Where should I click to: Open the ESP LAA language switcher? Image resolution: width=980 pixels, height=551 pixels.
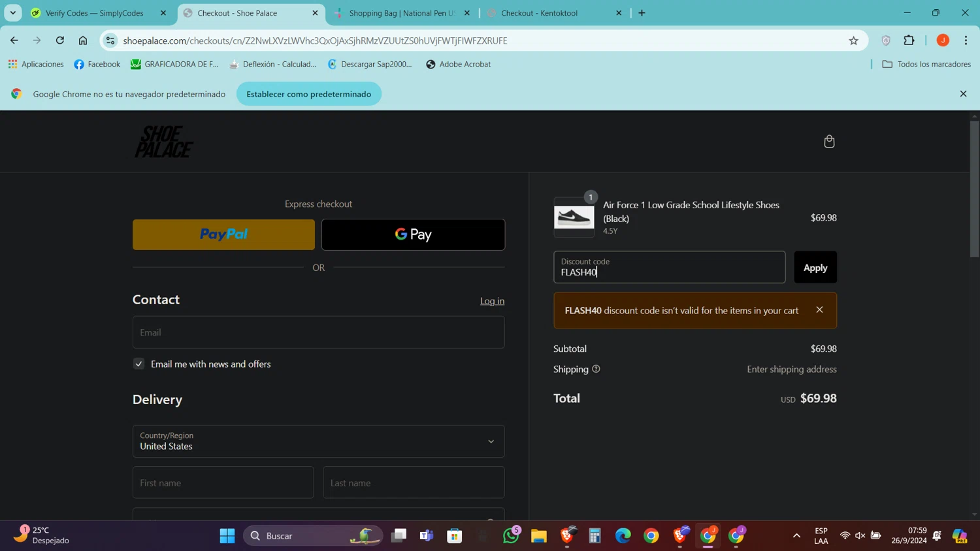click(821, 536)
